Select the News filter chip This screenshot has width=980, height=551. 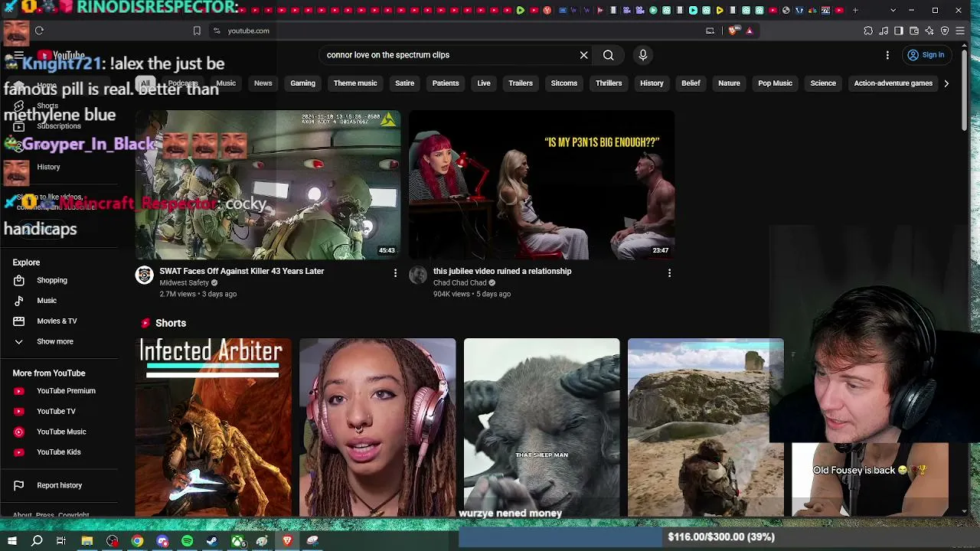click(x=263, y=83)
